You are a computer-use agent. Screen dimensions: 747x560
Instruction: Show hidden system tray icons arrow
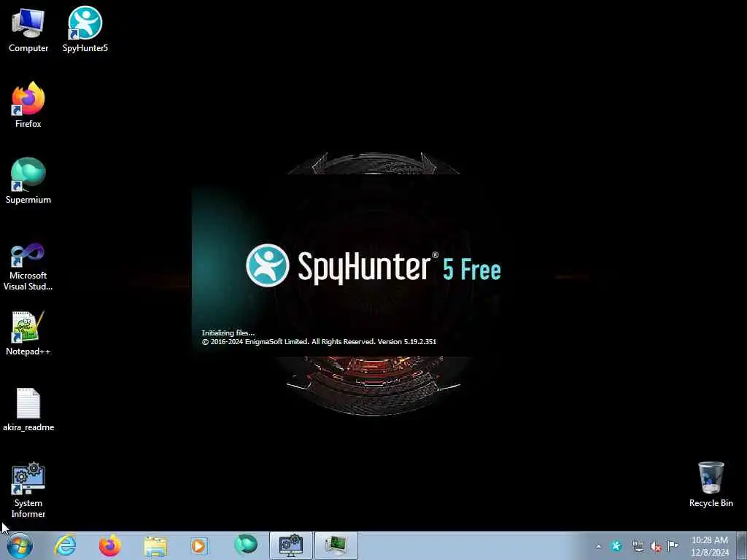point(598,546)
